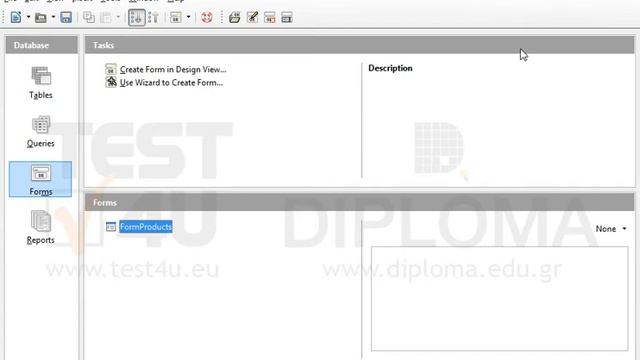Screen dimensions: 640x360
Task: Select Forms in the Database pane
Action: [40, 179]
